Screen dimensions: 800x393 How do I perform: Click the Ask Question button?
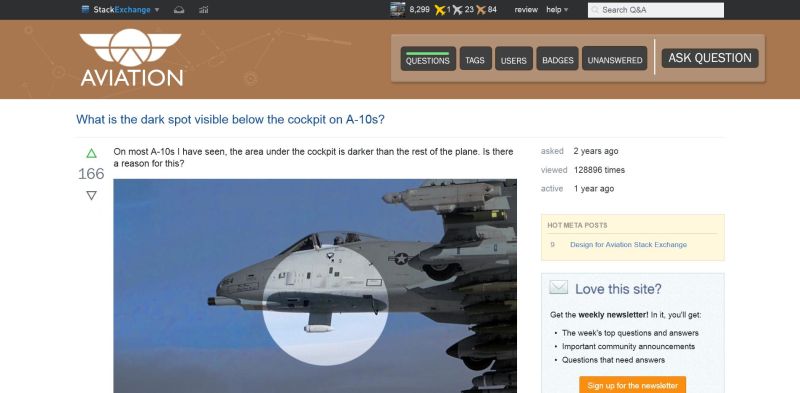[x=710, y=58]
